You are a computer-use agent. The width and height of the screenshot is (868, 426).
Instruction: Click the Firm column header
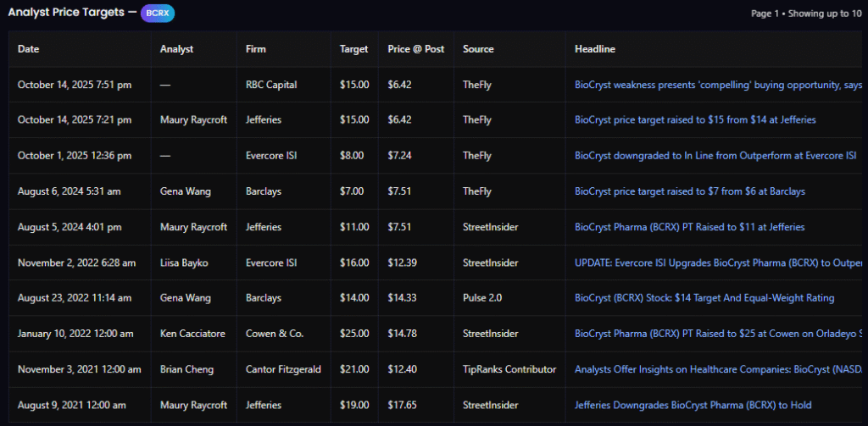click(255, 49)
